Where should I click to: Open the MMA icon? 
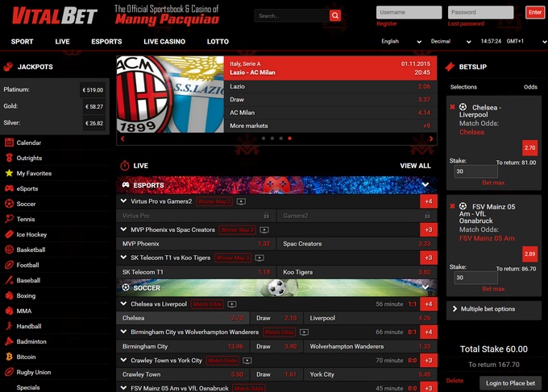coord(9,311)
